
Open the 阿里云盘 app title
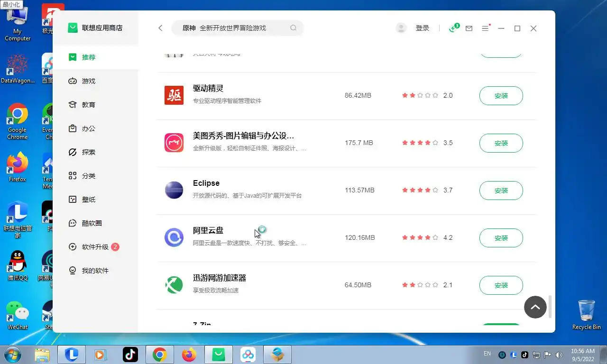[x=208, y=231]
